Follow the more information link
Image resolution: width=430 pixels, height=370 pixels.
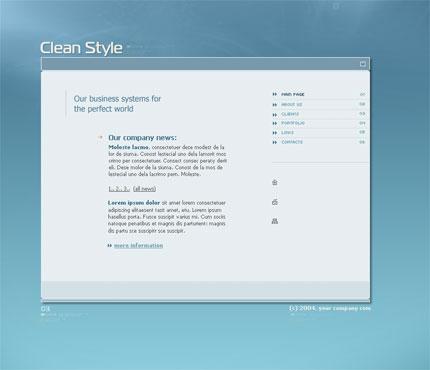138,245
